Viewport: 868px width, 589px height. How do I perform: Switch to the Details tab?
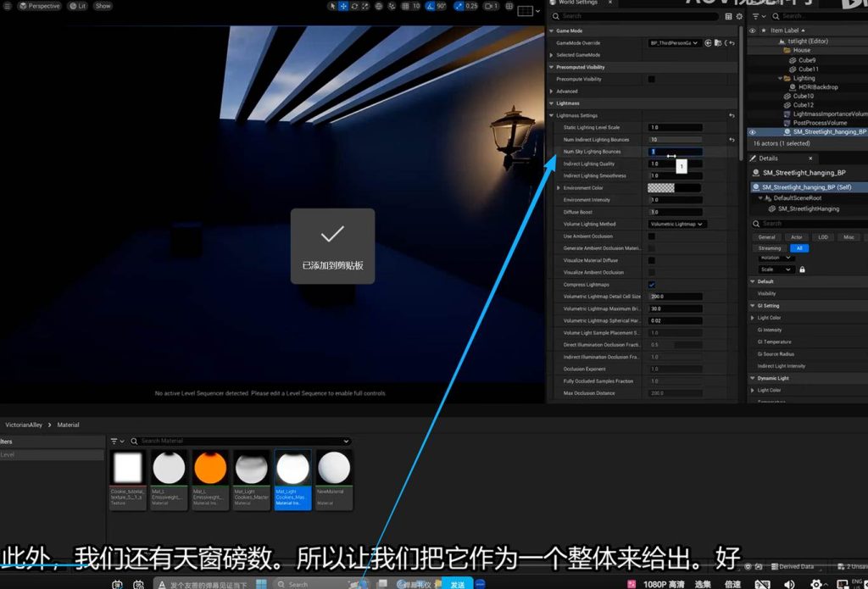[x=768, y=158]
